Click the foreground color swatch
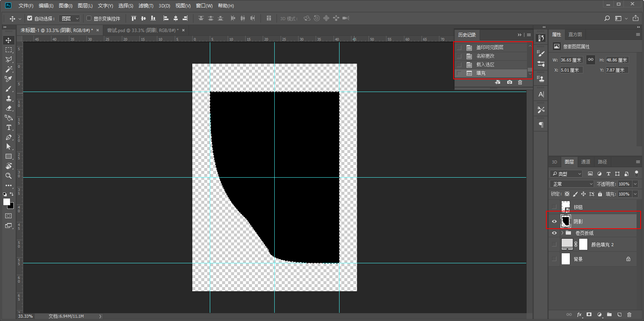Viewport: 644px width, 321px height. click(x=6, y=202)
